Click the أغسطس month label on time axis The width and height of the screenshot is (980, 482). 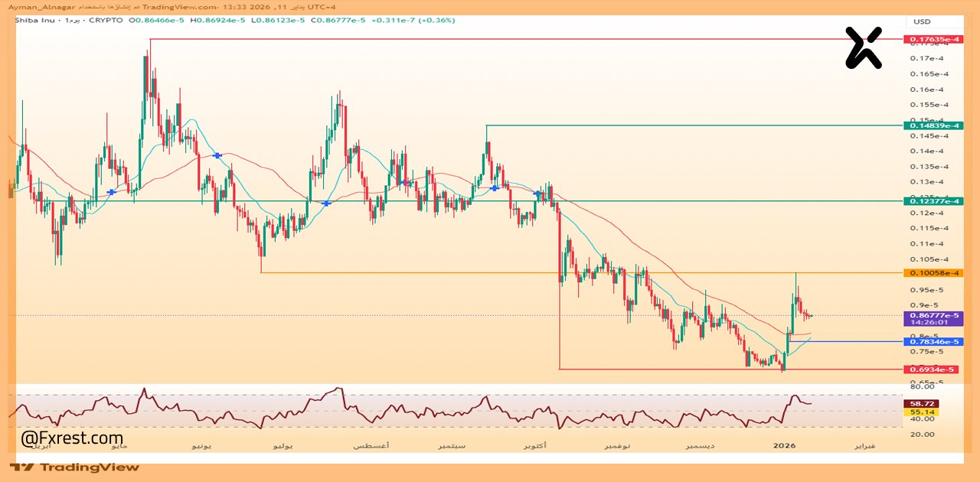pos(373,445)
